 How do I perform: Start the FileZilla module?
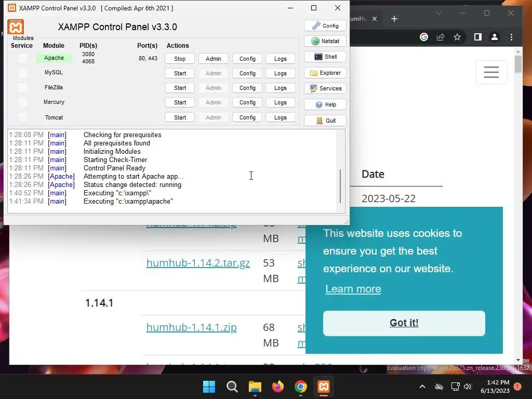click(180, 88)
